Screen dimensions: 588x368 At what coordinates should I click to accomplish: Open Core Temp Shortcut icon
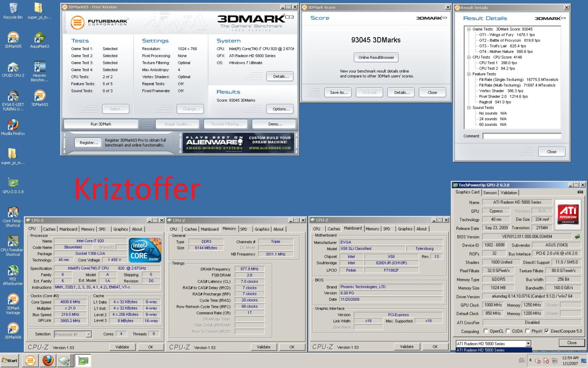point(13,217)
